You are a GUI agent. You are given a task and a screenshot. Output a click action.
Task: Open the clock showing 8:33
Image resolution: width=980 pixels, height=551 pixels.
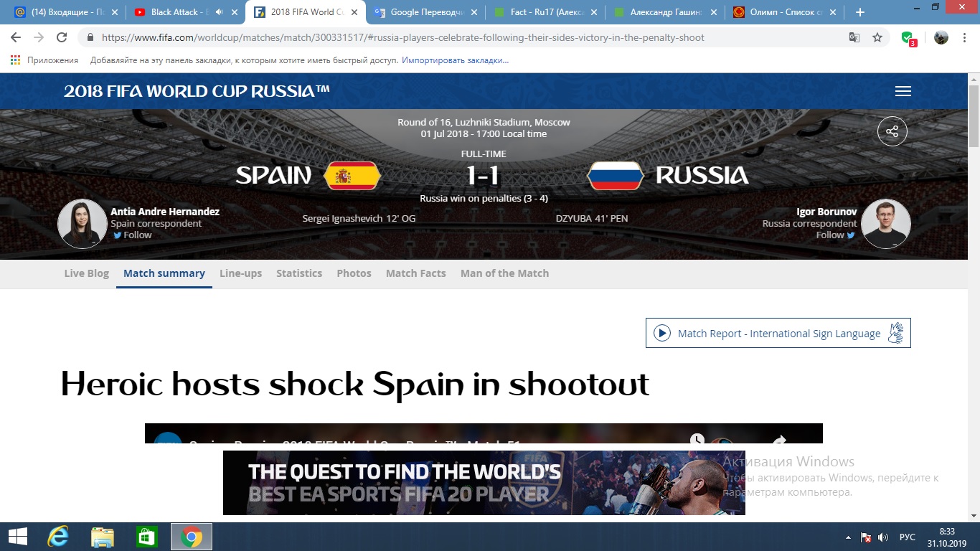[947, 537]
